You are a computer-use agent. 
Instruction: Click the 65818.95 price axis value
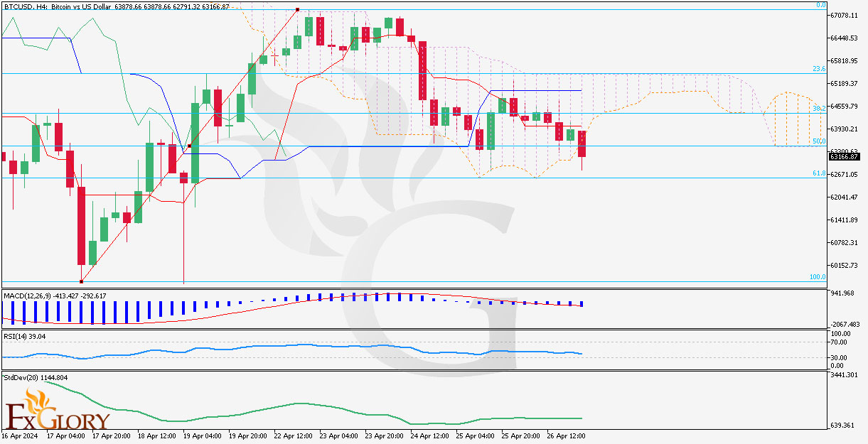pos(844,60)
